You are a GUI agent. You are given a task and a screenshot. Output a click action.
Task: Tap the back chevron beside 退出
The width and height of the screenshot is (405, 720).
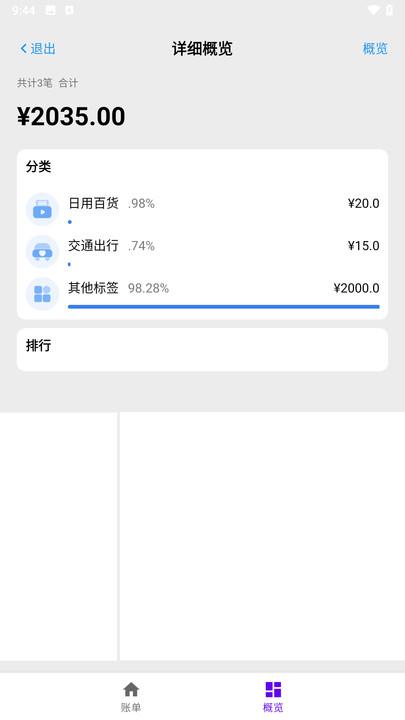(x=23, y=48)
